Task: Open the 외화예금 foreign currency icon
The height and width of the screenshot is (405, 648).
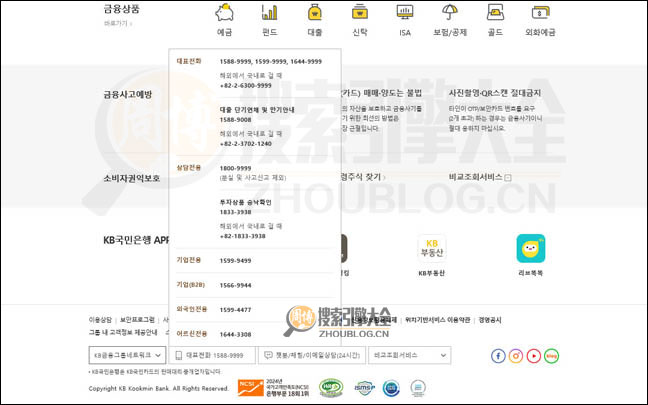Action: point(540,13)
